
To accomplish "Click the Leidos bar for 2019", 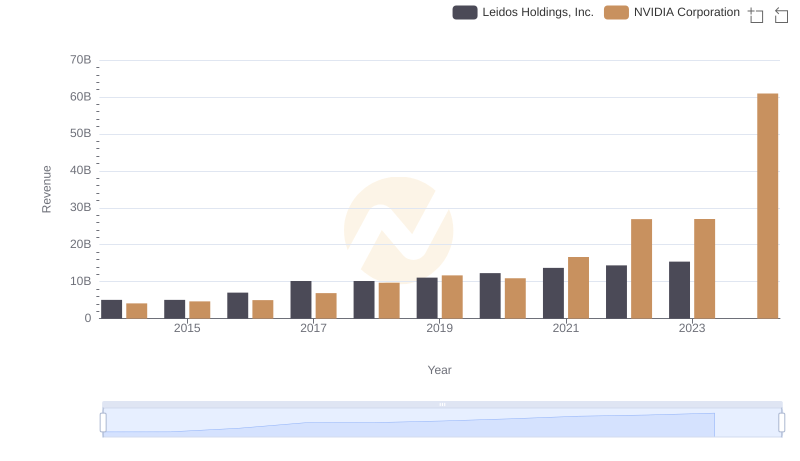I will (427, 298).
